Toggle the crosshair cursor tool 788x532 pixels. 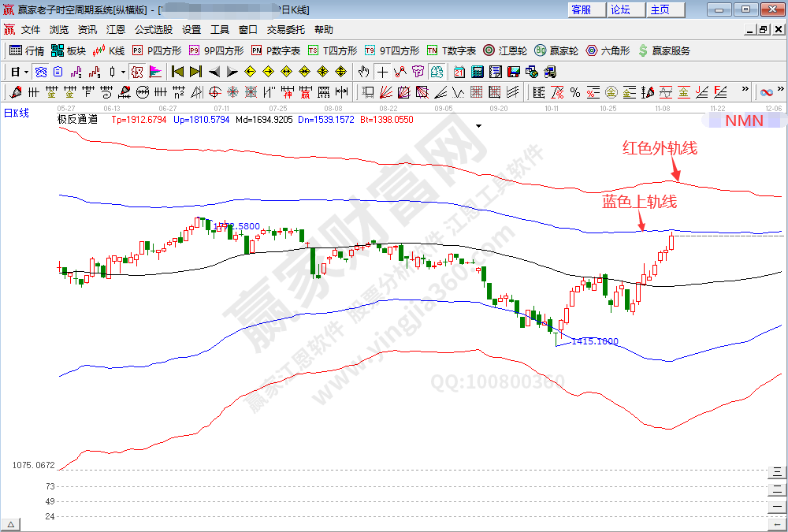pyautogui.click(x=381, y=72)
